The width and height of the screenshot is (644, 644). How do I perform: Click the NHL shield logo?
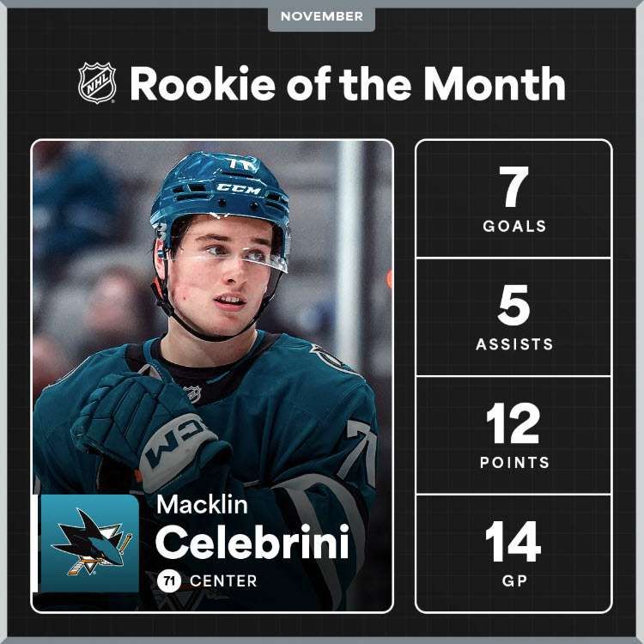pos(97,83)
